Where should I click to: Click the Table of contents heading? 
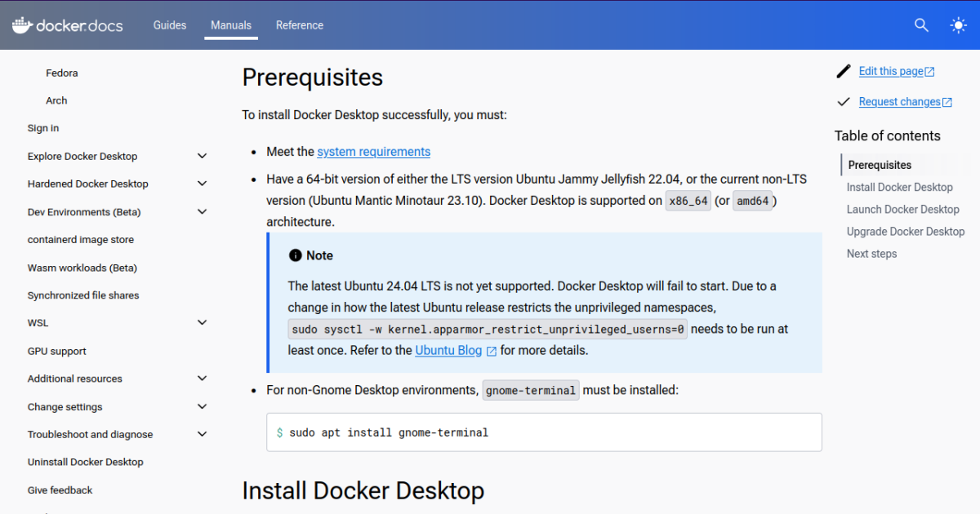click(888, 136)
